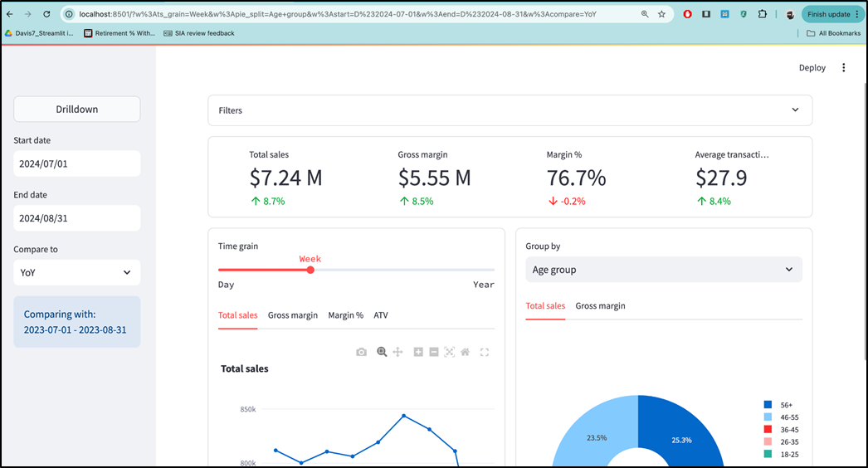Click the 18-25 legend entry
Screen dimensions: 868x468
[781, 454]
